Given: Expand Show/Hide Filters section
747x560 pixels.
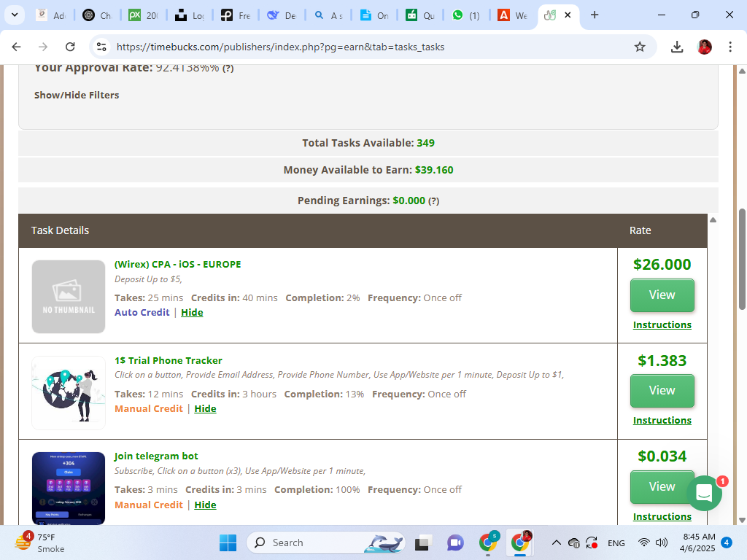Looking at the screenshot, I should coord(77,95).
